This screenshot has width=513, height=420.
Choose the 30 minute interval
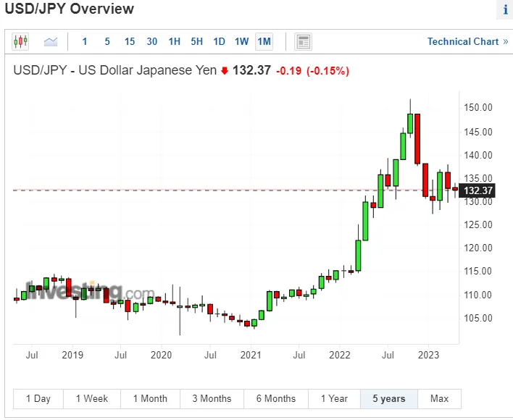tap(152, 41)
